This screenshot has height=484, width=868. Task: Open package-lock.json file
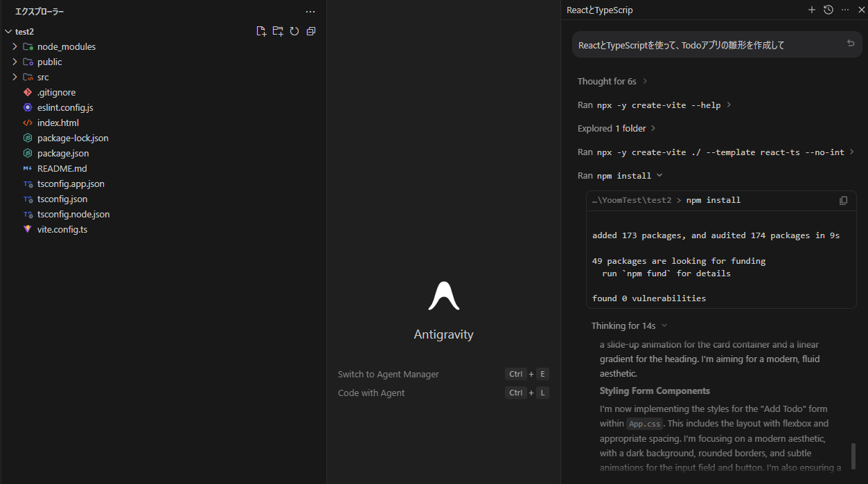(73, 138)
